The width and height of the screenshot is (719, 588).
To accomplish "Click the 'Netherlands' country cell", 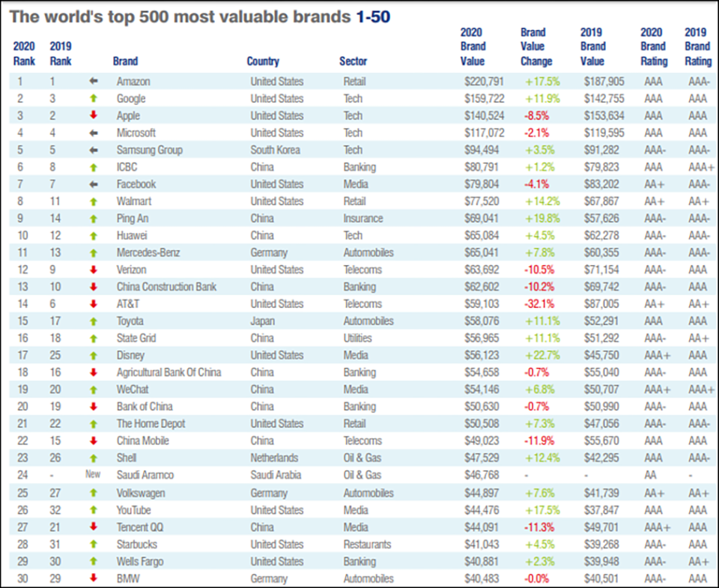I will coord(274,458).
